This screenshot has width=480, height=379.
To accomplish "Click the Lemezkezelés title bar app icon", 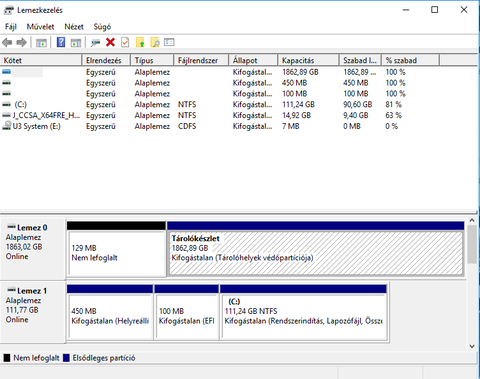I will click(x=9, y=10).
